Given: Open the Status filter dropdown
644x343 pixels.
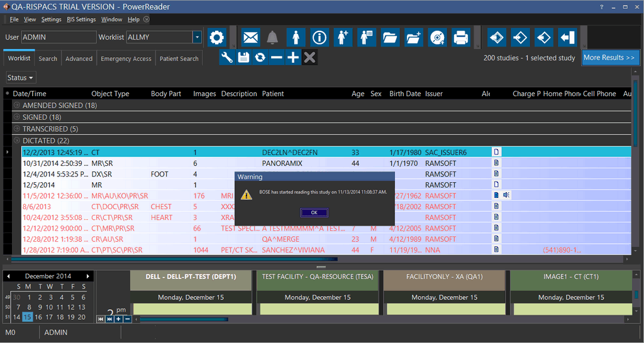Looking at the screenshot, I should pyautogui.click(x=21, y=78).
